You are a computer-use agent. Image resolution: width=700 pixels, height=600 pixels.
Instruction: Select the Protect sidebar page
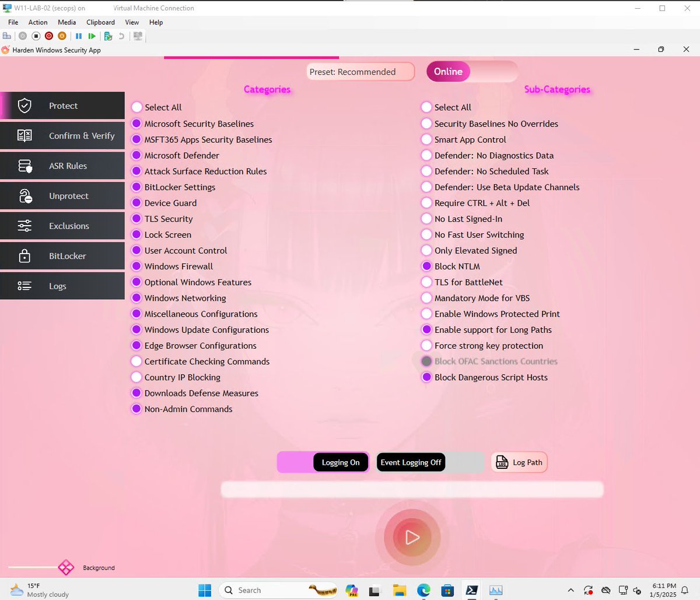pos(62,106)
